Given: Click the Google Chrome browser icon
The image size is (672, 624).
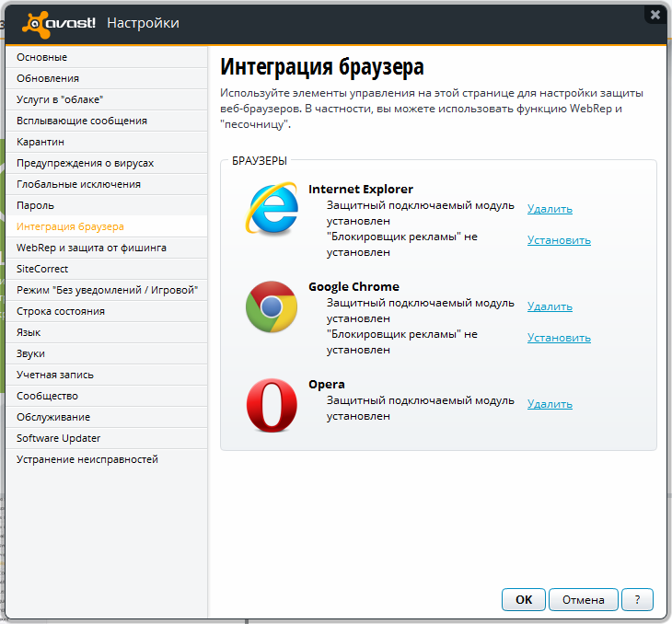Looking at the screenshot, I should tap(272, 306).
